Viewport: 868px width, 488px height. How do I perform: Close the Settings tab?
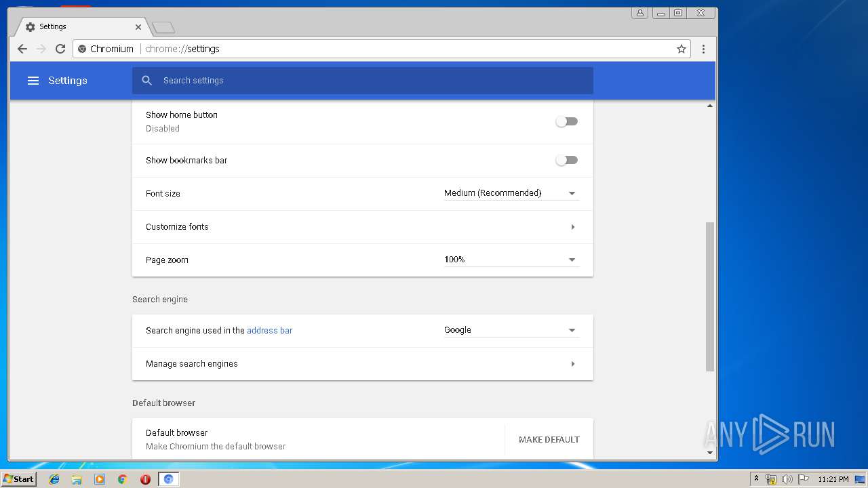click(138, 27)
